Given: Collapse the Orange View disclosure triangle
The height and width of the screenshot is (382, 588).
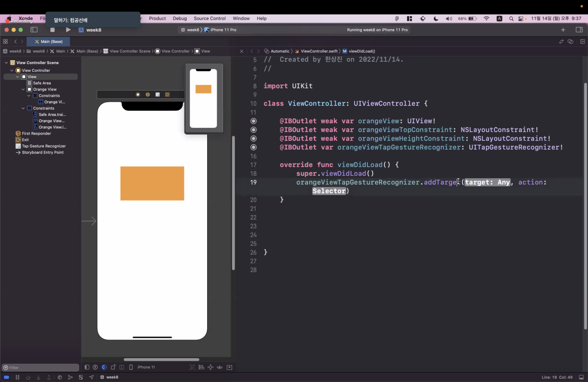Looking at the screenshot, I should tap(23, 89).
